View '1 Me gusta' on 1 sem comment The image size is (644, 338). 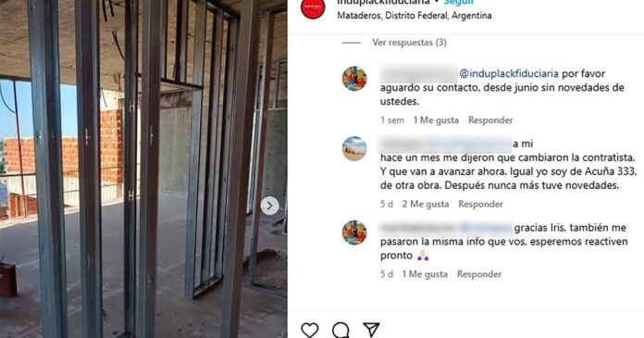tap(436, 120)
